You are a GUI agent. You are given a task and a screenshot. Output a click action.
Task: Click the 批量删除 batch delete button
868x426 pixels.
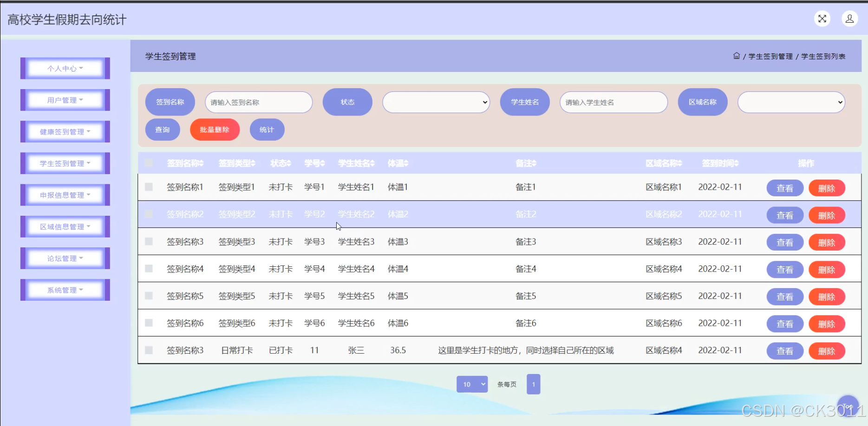click(x=215, y=129)
